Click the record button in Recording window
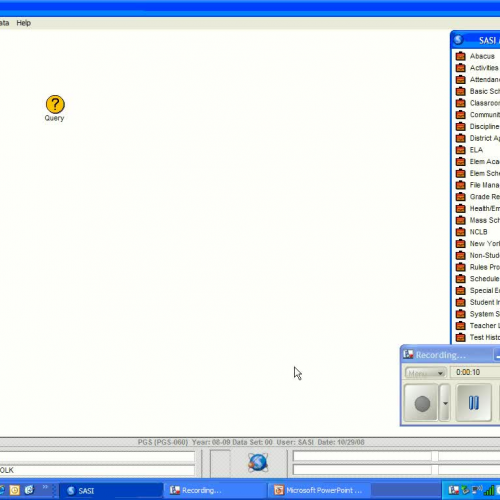The image size is (500, 500). (x=421, y=403)
